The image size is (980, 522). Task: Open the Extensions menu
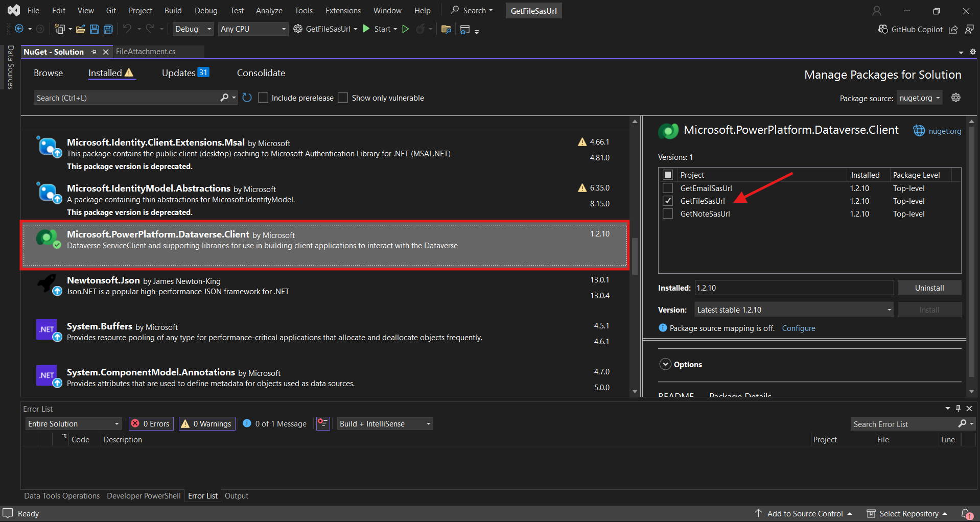343,10
